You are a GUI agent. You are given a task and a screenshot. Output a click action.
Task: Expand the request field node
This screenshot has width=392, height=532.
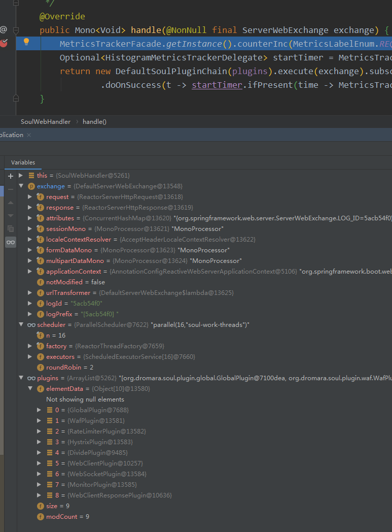click(30, 197)
